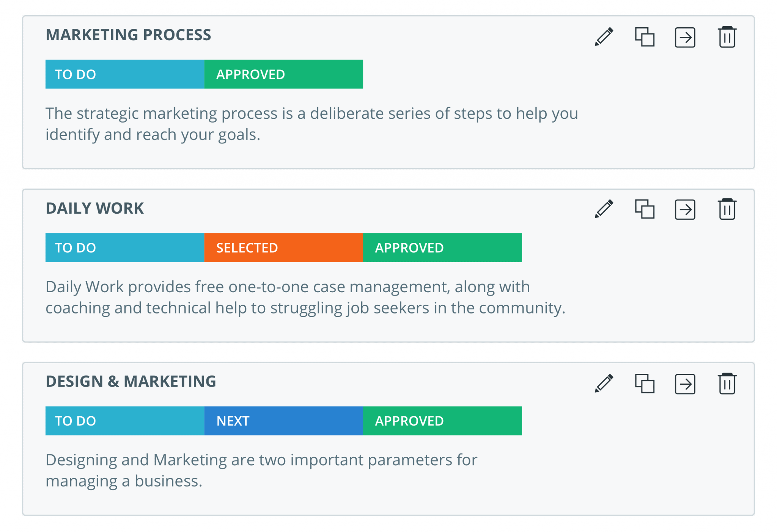Click the duplicate icon on Marketing Process card
The height and width of the screenshot is (532, 777).
[x=645, y=37]
